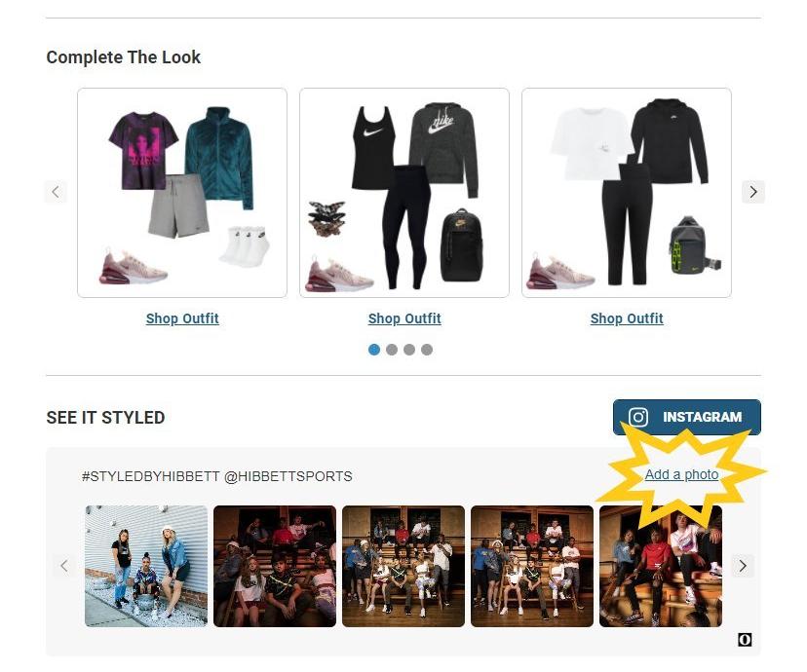Shop Outfit link under white tee outfit
This screenshot has width=807, height=672.
[x=627, y=318]
